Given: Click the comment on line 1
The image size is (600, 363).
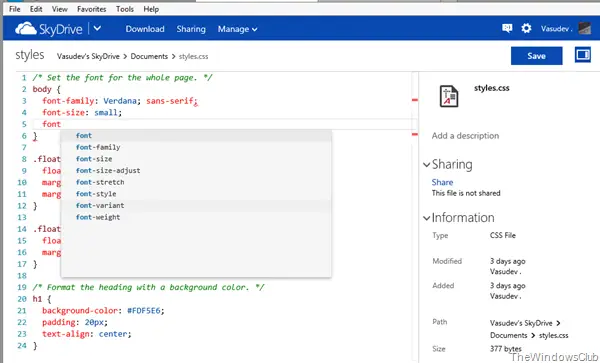Looking at the screenshot, I should 122,78.
